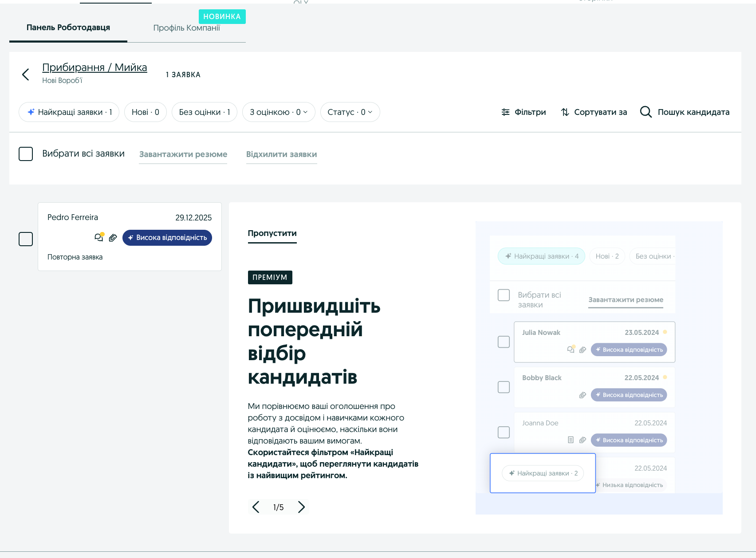Open the Статус dropdown
Screen dimensions: 756x558
pos(350,112)
